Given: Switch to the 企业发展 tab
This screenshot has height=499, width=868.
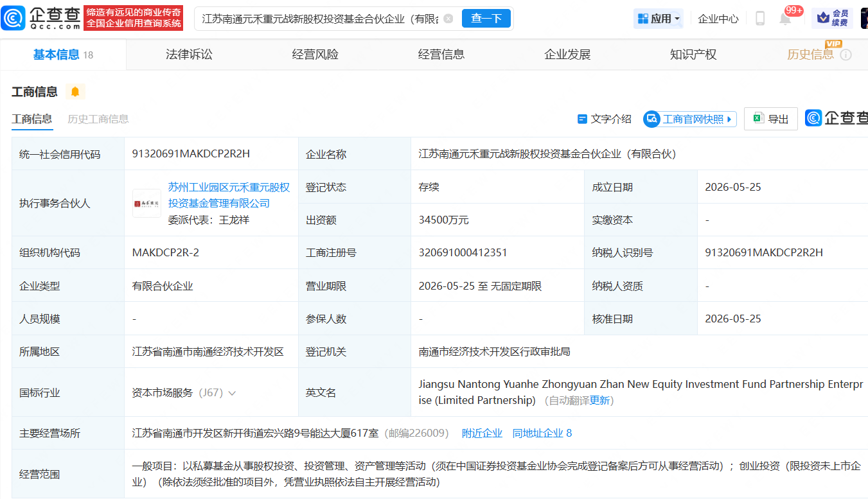Looking at the screenshot, I should click(x=567, y=55).
